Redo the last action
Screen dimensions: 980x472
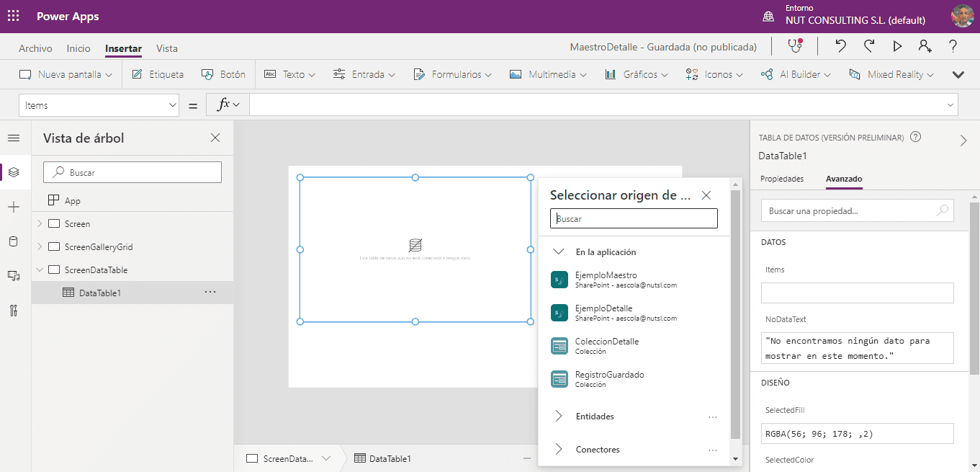869,46
